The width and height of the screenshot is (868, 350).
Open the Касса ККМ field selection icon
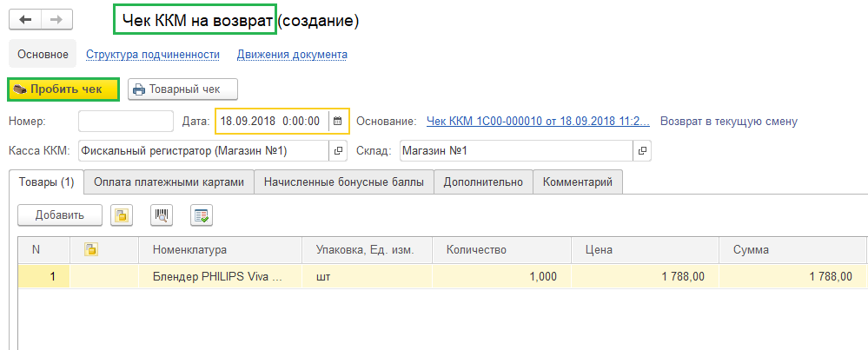tap(338, 150)
